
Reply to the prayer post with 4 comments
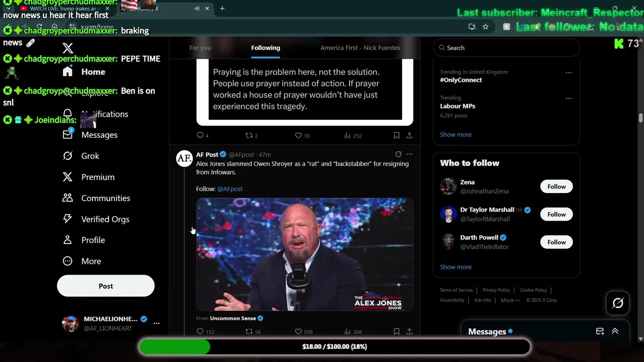tap(203, 135)
